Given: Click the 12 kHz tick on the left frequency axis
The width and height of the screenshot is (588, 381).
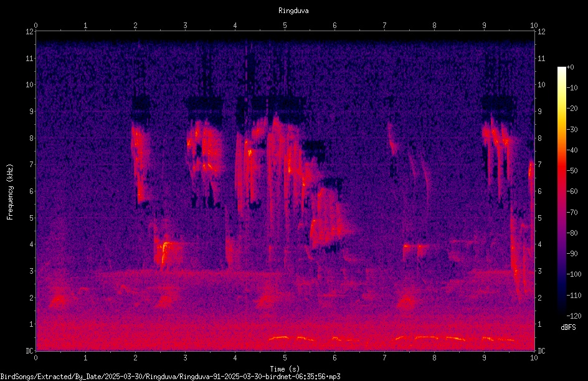Looking at the screenshot, I should pos(29,32).
